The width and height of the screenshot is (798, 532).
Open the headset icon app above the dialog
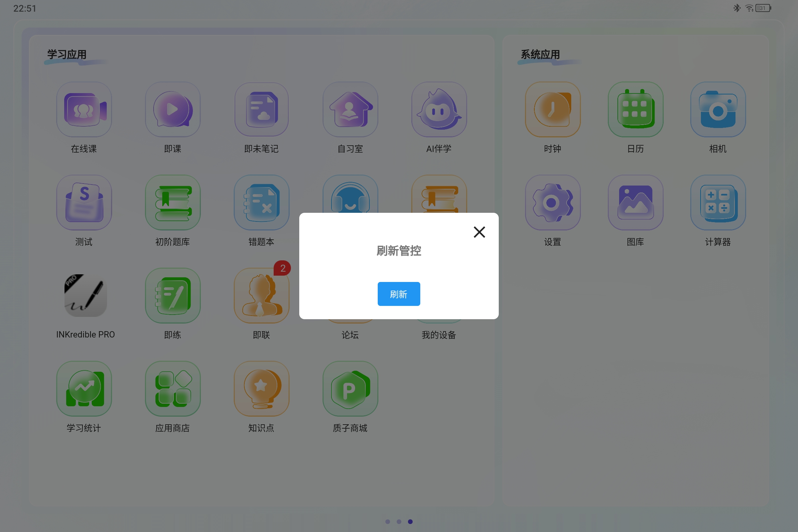350,194
